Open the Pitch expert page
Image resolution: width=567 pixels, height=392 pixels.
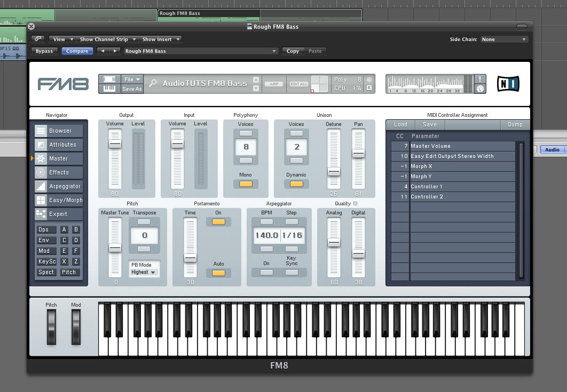tap(70, 272)
